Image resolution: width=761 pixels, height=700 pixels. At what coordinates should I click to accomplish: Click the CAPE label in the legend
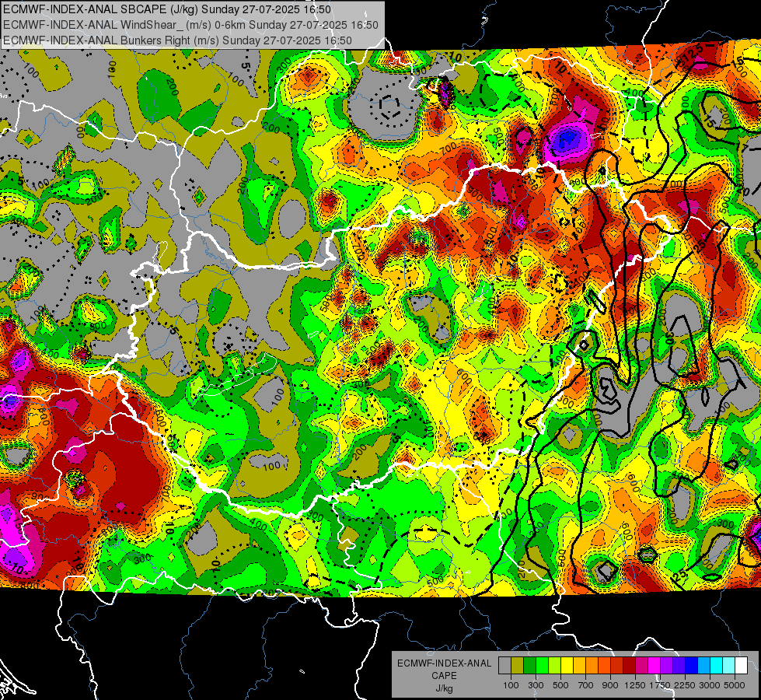point(444,676)
